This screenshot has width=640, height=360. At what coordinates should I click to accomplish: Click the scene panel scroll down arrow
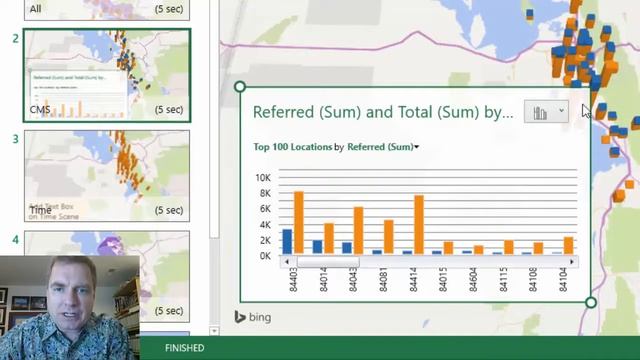click(x=214, y=331)
